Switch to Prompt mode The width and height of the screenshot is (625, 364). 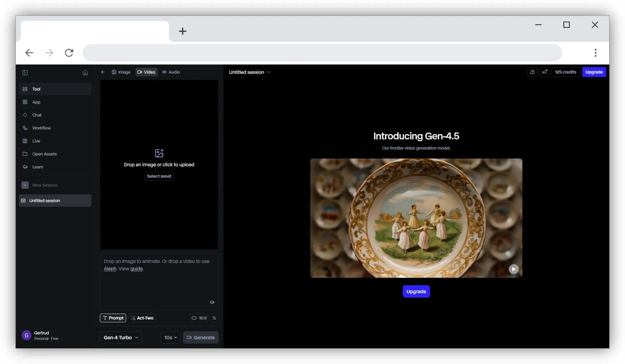point(113,318)
